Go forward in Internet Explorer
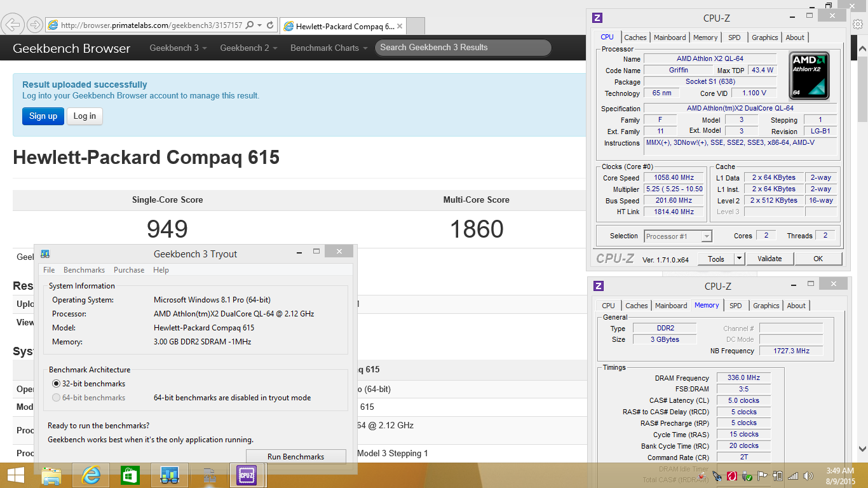The width and height of the screenshot is (868, 488). click(x=35, y=25)
